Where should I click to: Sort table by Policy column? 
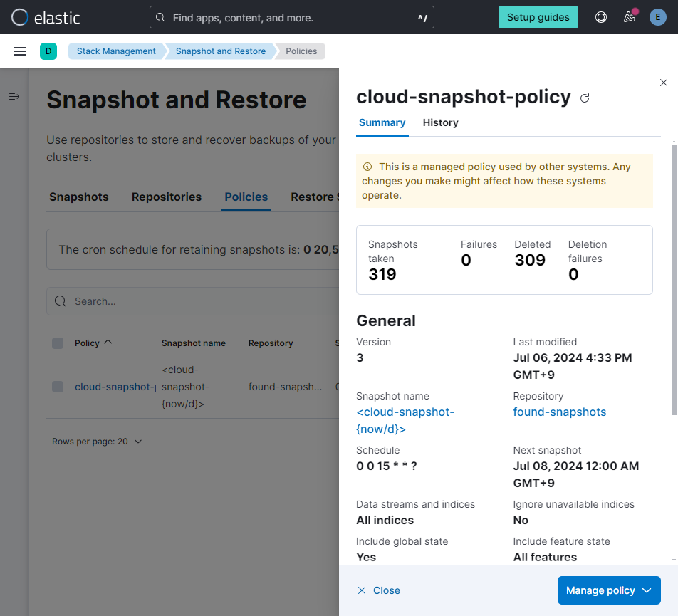point(93,343)
